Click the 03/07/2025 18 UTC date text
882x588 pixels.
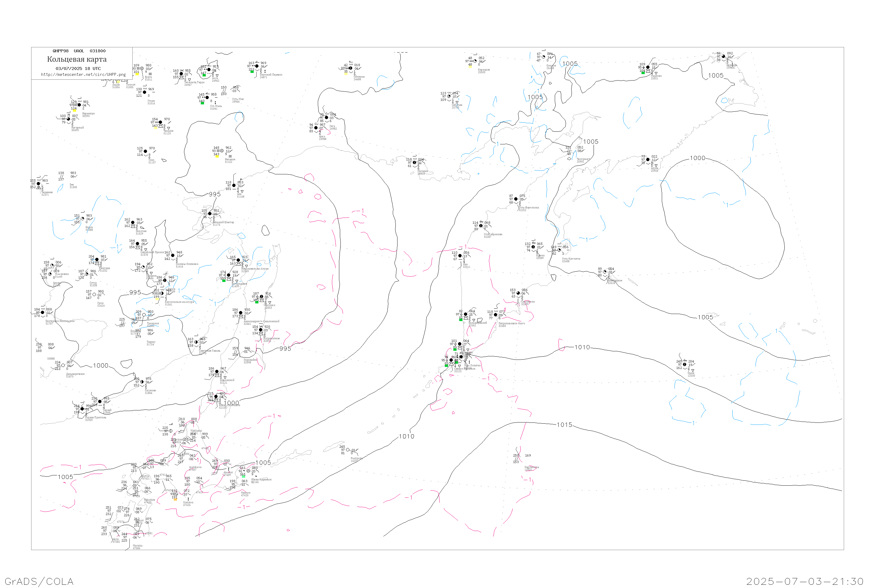point(78,69)
